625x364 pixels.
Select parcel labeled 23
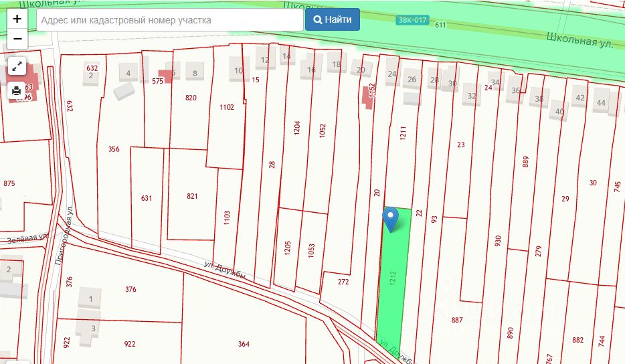point(461,145)
